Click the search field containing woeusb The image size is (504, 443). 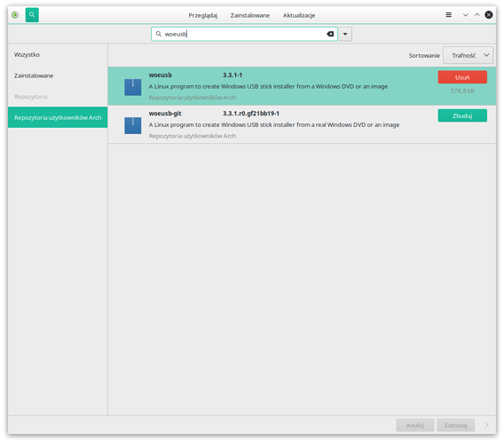click(244, 34)
